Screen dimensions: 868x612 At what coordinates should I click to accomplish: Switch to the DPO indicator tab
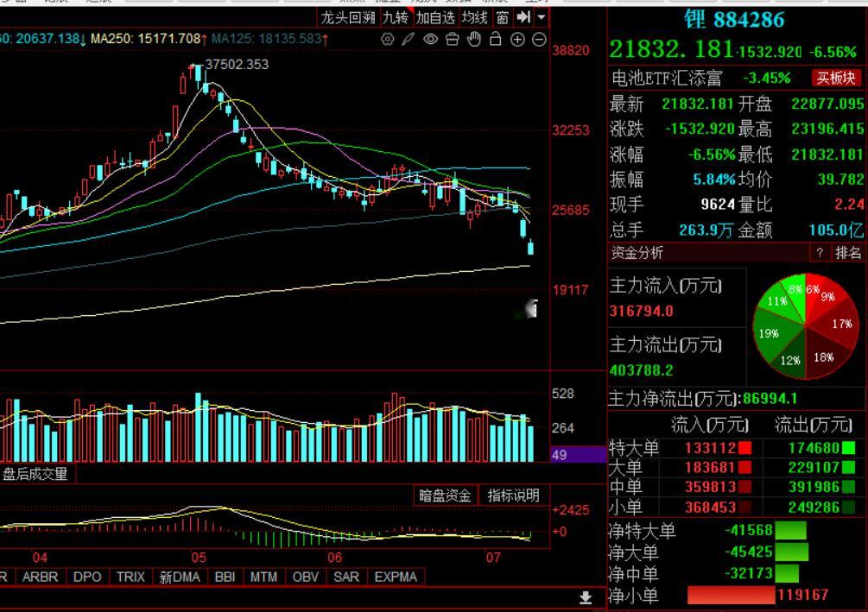point(87,577)
